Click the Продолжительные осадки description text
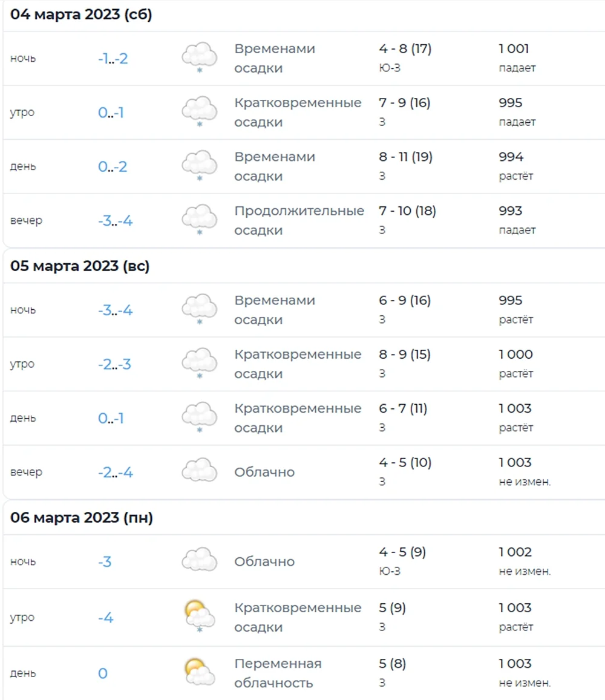605x700 pixels. click(x=299, y=220)
